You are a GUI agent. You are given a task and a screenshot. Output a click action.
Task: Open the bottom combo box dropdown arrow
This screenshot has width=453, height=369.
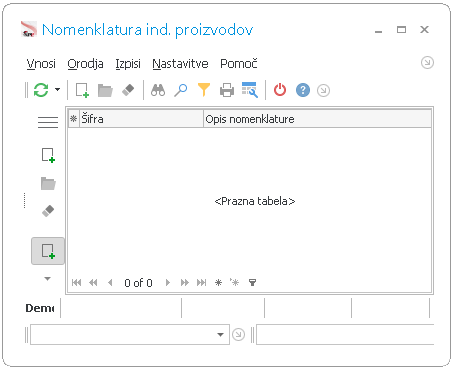(x=220, y=334)
